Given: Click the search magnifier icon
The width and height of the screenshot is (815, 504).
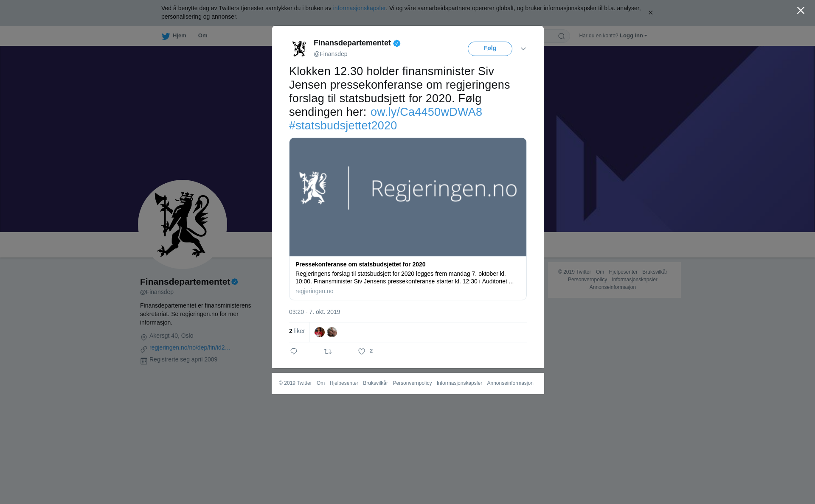Looking at the screenshot, I should [562, 36].
